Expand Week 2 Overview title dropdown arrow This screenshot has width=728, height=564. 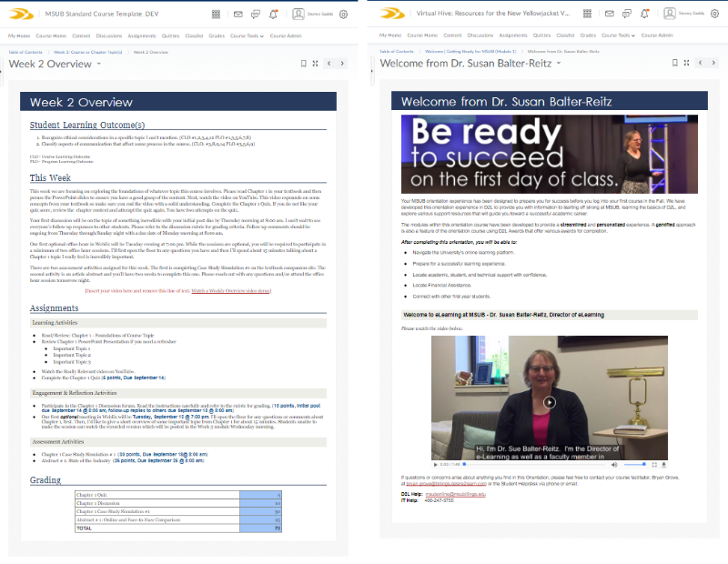coord(99,65)
